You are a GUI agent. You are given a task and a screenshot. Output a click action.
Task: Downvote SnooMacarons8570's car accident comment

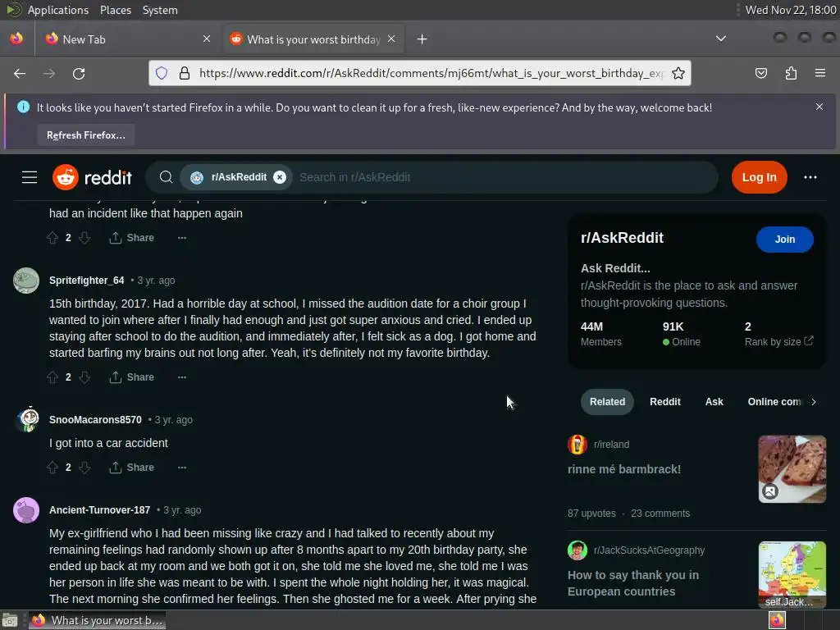(84, 468)
